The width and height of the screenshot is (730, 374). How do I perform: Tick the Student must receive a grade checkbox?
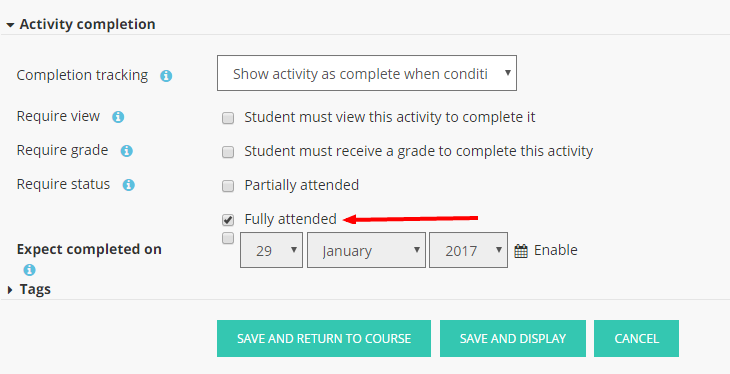(228, 152)
